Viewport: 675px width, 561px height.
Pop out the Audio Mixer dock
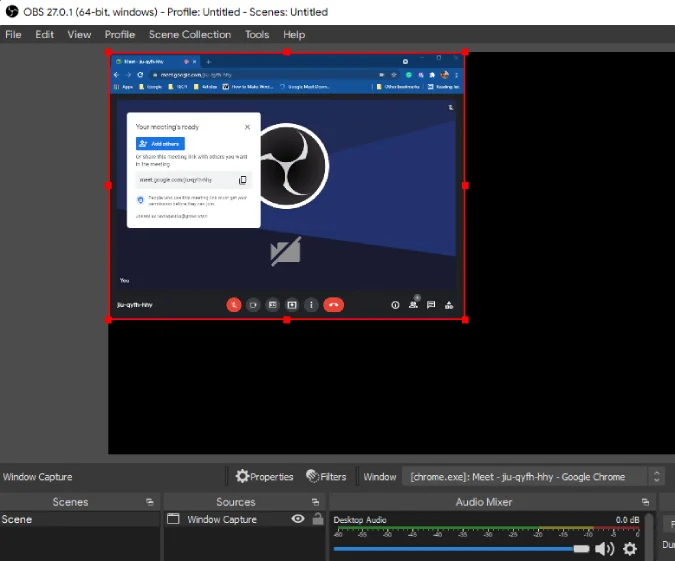click(645, 502)
